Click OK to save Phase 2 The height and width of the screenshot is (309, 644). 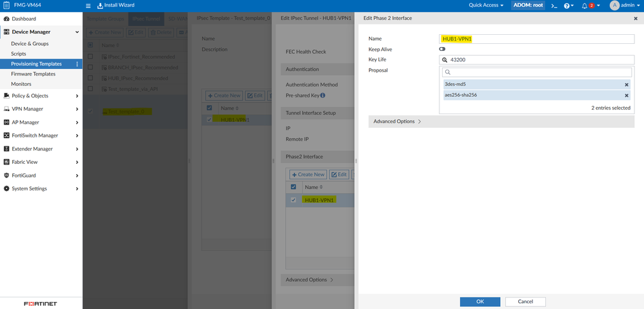click(x=480, y=302)
